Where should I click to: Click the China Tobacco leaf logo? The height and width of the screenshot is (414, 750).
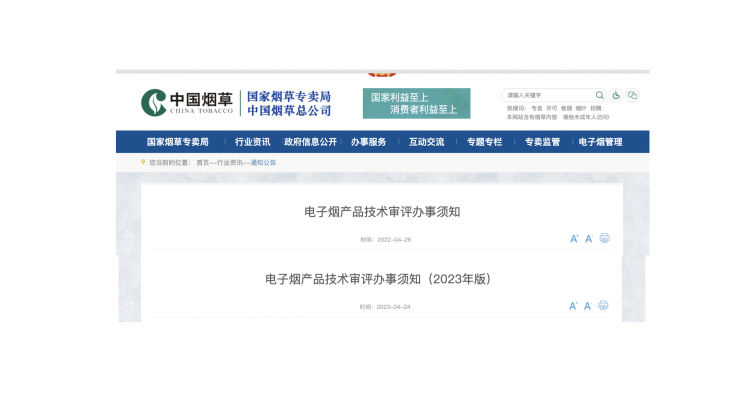pos(154,102)
